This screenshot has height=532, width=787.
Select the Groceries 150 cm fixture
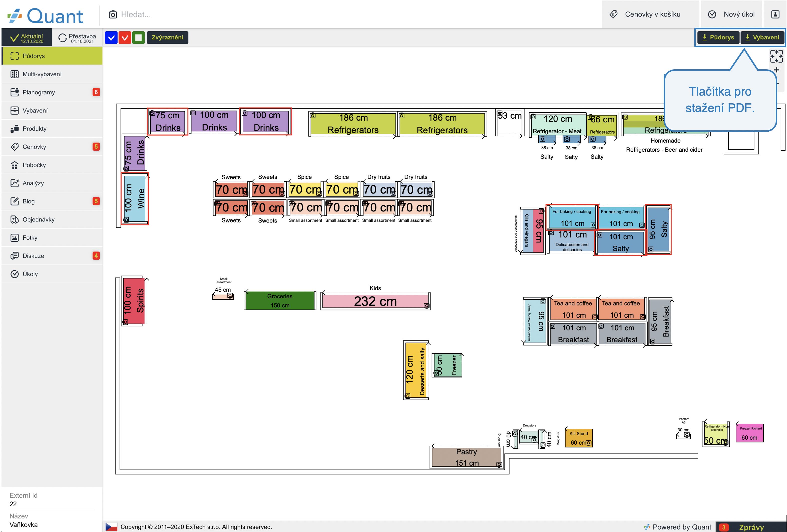tap(280, 301)
